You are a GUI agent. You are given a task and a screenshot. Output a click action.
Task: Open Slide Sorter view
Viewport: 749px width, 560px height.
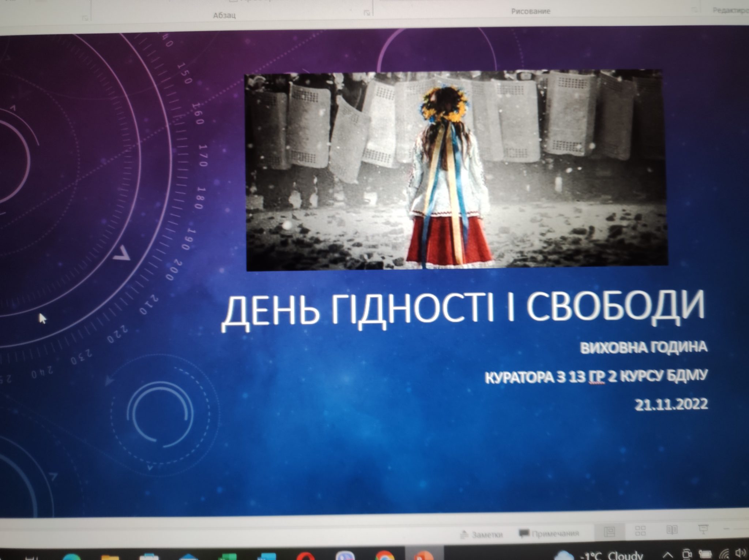640,531
